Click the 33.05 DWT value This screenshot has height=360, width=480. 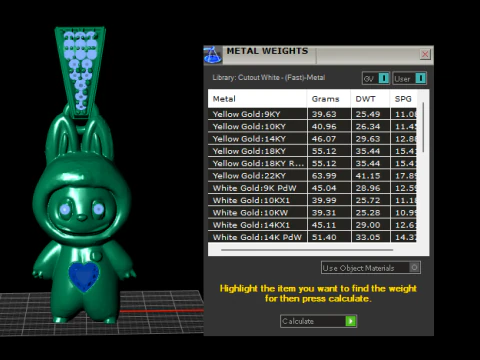click(368, 237)
